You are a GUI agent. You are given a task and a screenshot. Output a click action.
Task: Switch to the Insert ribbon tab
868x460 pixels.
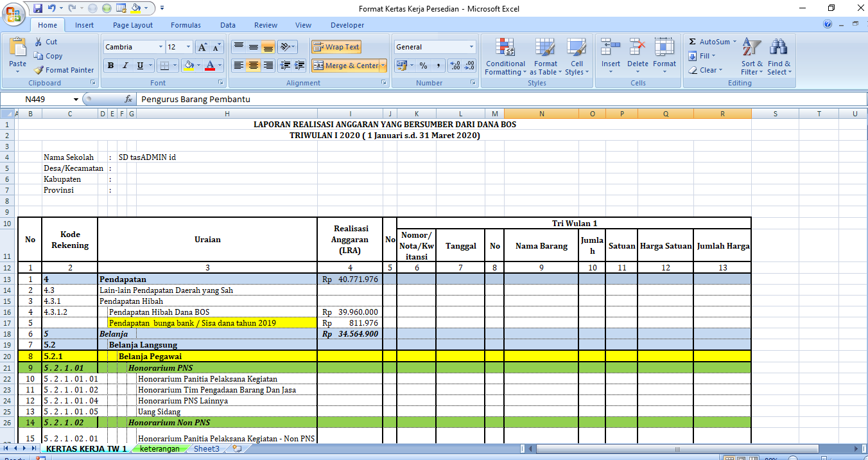point(84,25)
